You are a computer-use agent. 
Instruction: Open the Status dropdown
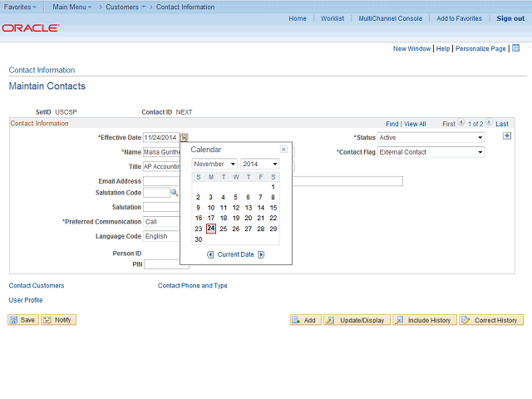click(x=431, y=137)
